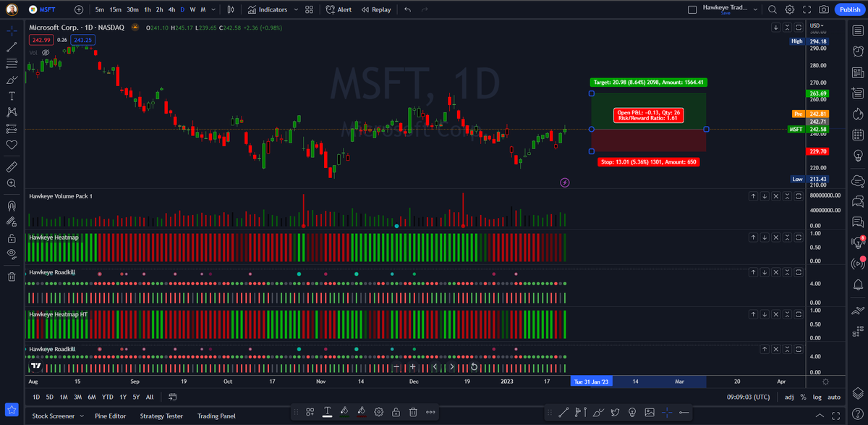
Task: Open quick search magnifier in top bar
Action: coord(772,9)
